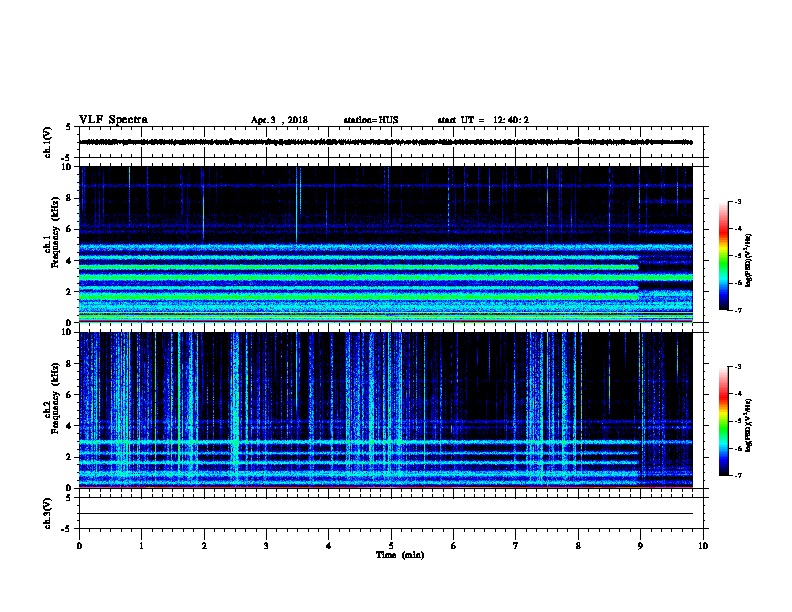Click the "-5" tick of the ch.3(V) axis
Screen dimensions: 792x612
[67, 529]
